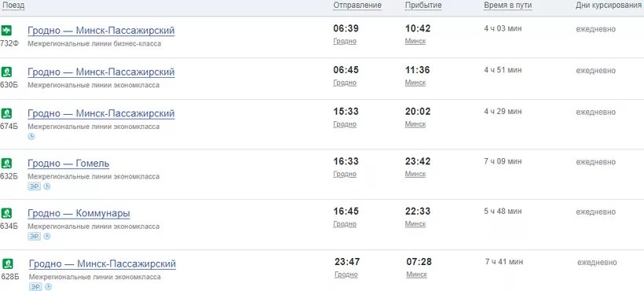Click the clock icon under train 632Б
This screenshot has height=291, width=644.
[x=47, y=186]
